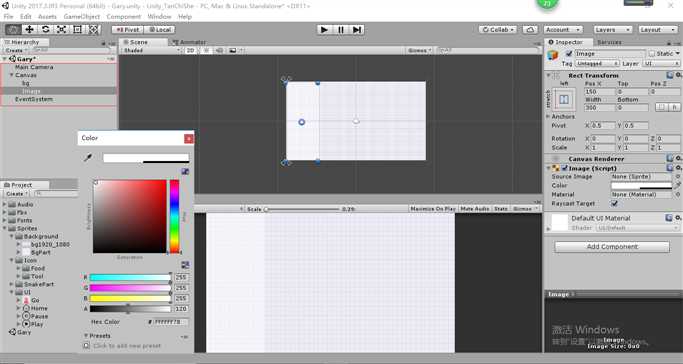Expand the Anchors foldout

pos(548,116)
